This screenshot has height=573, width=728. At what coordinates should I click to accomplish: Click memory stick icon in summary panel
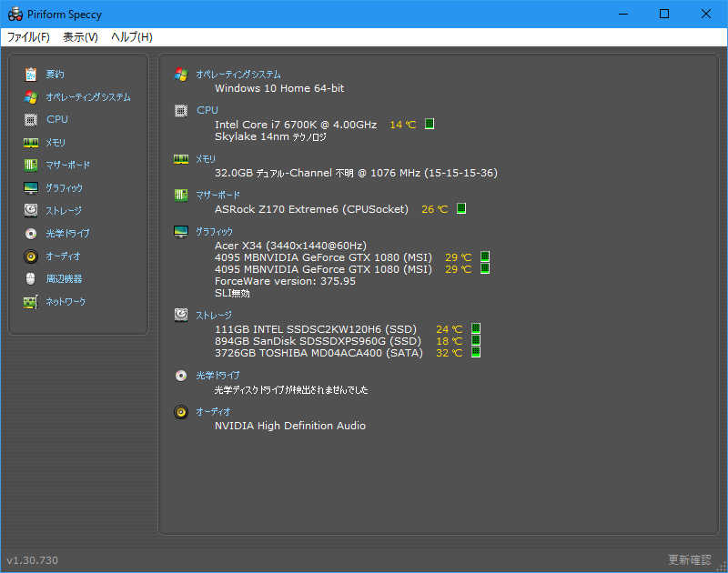click(181, 159)
